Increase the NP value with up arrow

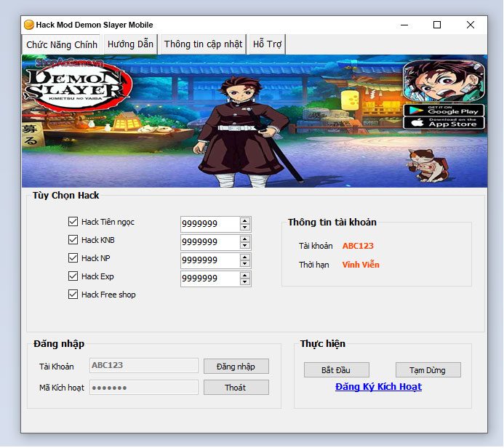point(245,257)
